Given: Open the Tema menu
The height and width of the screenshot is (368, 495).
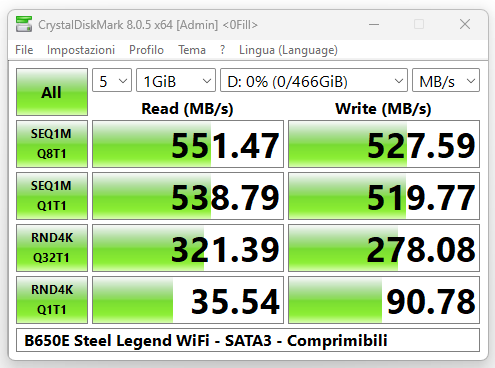Looking at the screenshot, I should (192, 50).
